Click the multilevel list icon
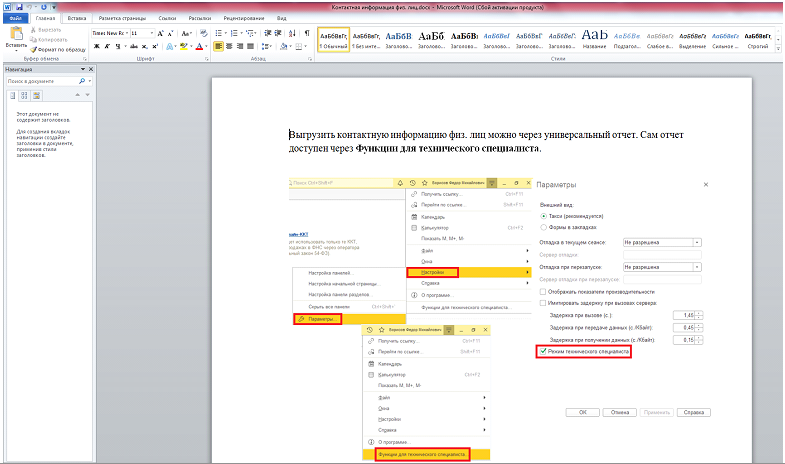 click(250, 34)
